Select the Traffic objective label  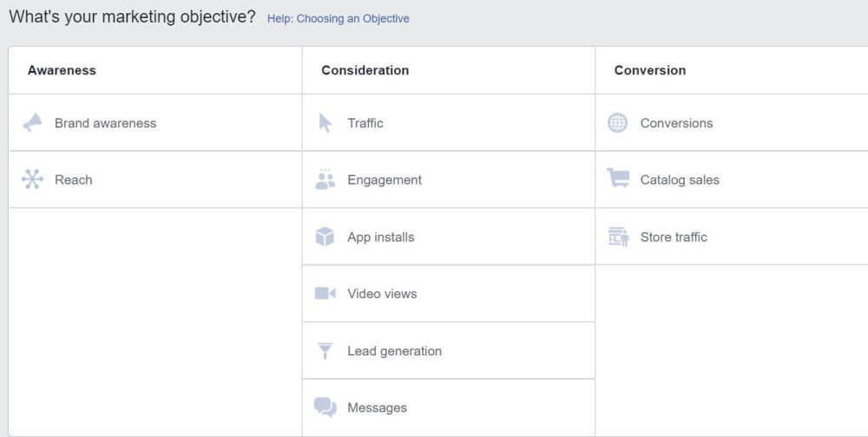(365, 123)
